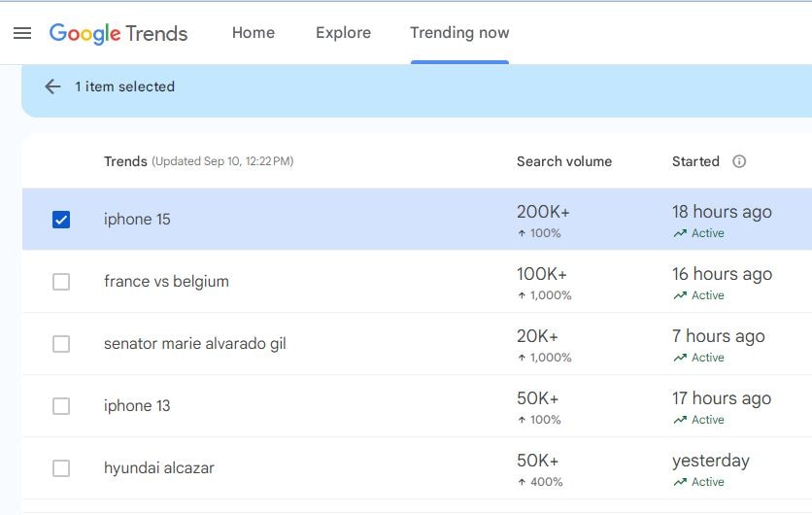Click the up-arrow icon by france vs belgium 1,000%
Screen dimensions: 812x515
point(522,295)
